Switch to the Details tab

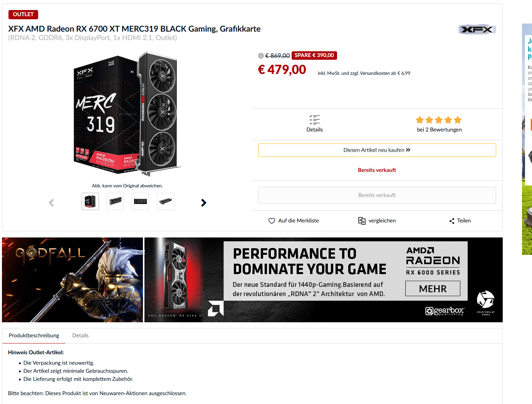click(x=81, y=336)
